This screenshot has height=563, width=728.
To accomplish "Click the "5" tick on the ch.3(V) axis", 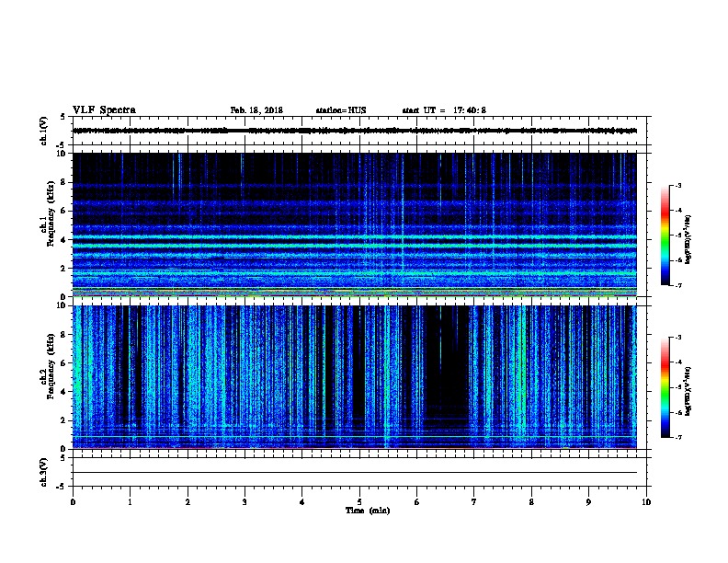I will [x=63, y=458].
